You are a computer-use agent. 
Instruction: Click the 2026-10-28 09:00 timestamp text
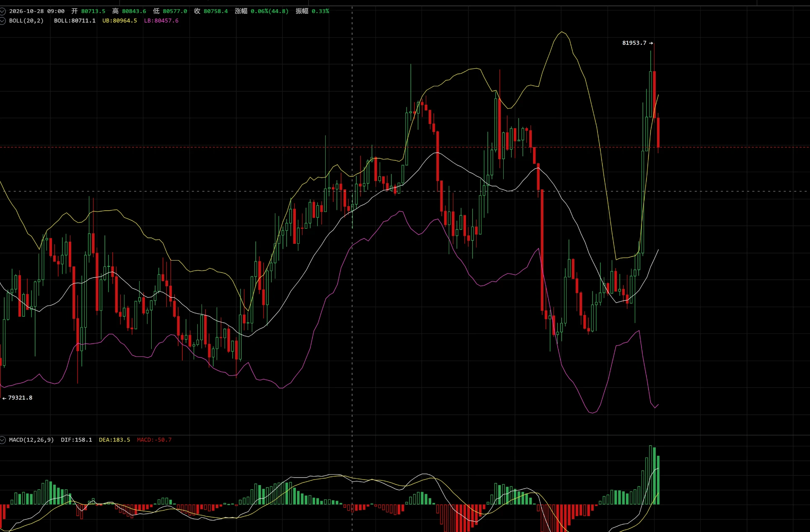coord(37,11)
